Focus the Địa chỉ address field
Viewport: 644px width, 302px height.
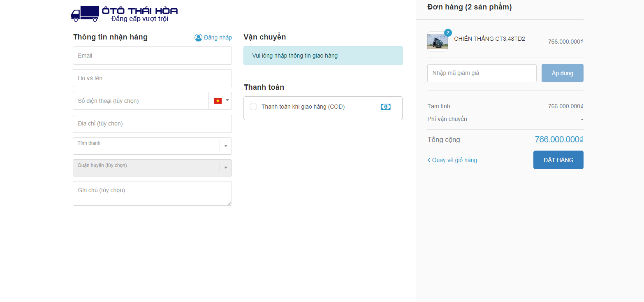coord(152,123)
